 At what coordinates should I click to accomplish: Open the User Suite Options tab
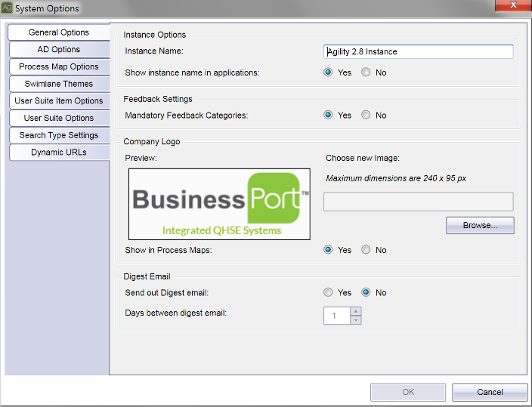tap(59, 118)
